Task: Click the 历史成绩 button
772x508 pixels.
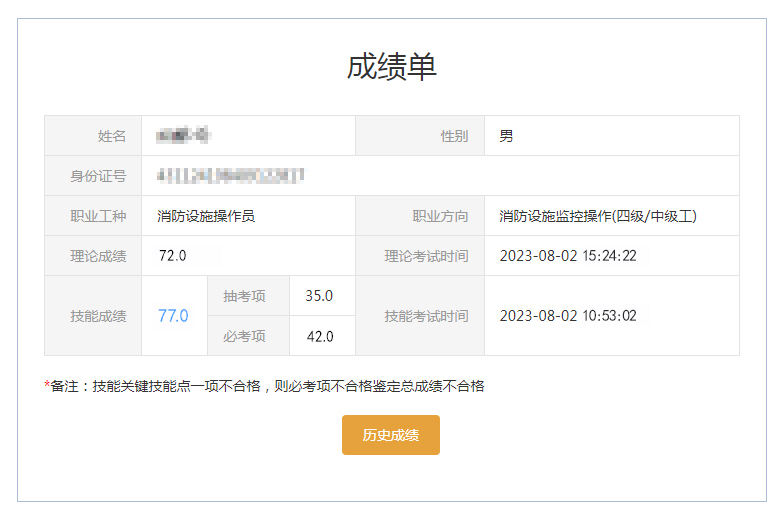Action: tap(390, 435)
